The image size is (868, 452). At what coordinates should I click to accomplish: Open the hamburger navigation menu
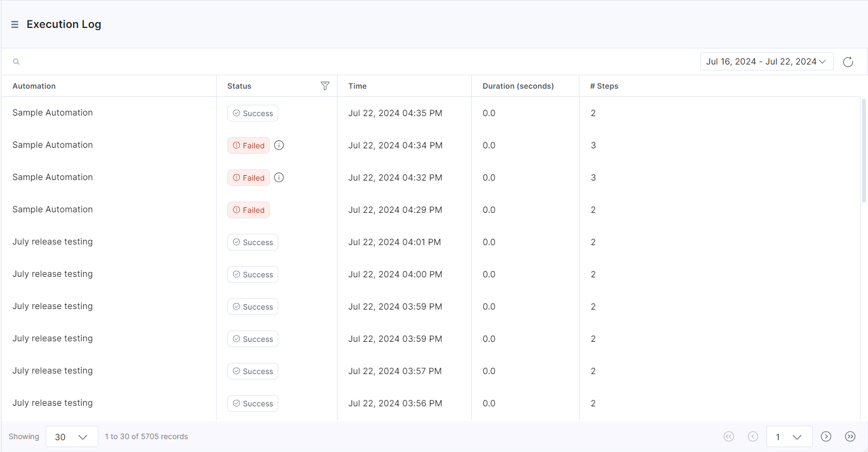pyautogui.click(x=15, y=25)
